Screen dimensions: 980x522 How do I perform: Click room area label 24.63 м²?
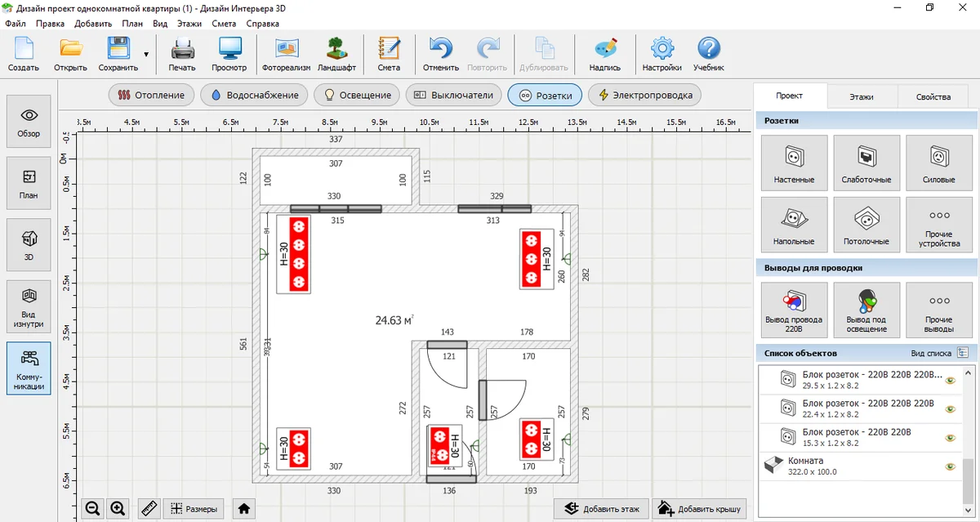coord(394,320)
